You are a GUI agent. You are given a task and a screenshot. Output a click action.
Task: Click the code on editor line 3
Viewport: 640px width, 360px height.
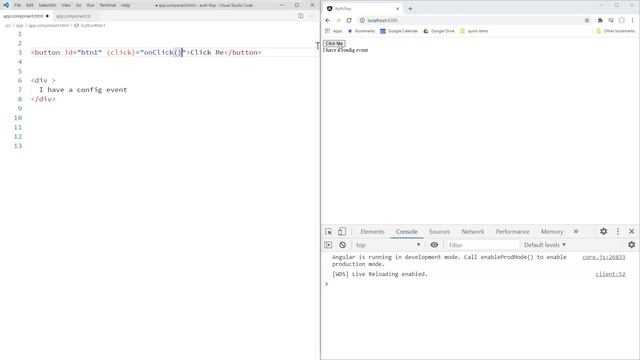[x=146, y=52]
